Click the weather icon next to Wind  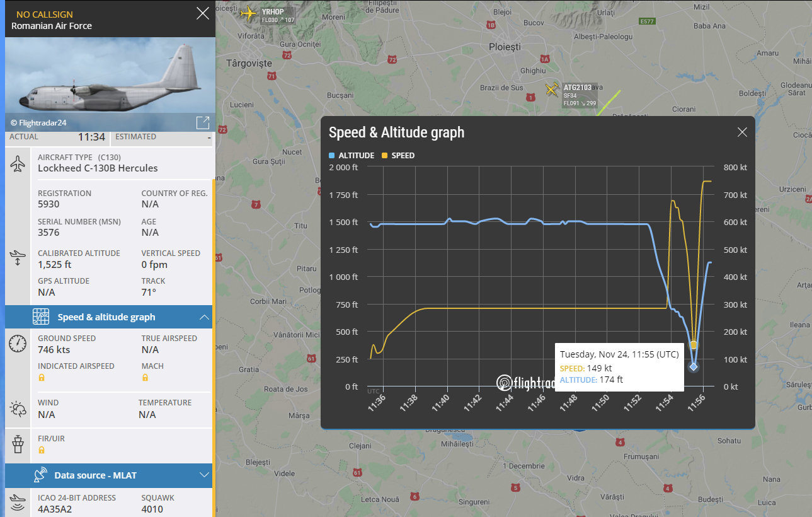(x=18, y=409)
